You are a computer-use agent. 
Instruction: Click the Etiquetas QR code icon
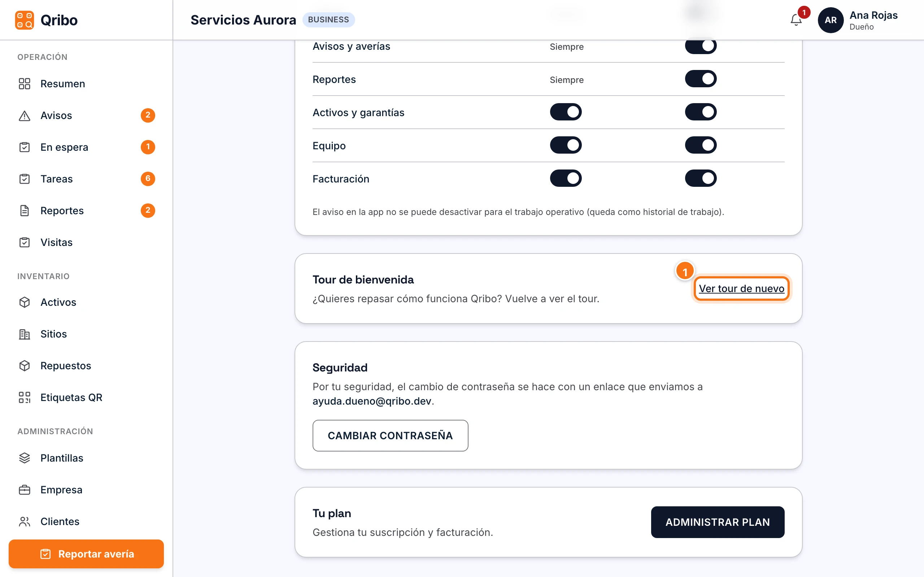tap(25, 397)
